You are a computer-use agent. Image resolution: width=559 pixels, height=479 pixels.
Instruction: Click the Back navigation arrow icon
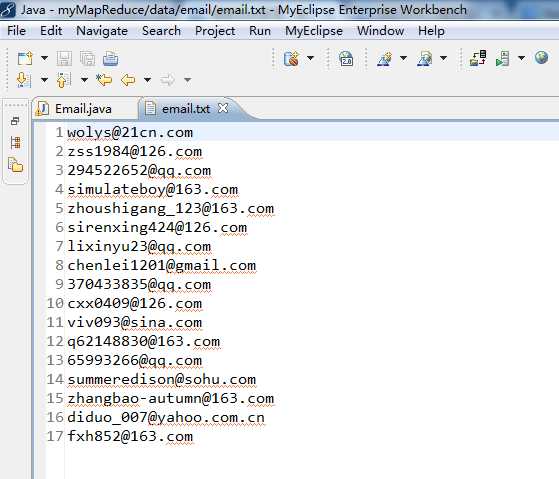tap(128, 80)
